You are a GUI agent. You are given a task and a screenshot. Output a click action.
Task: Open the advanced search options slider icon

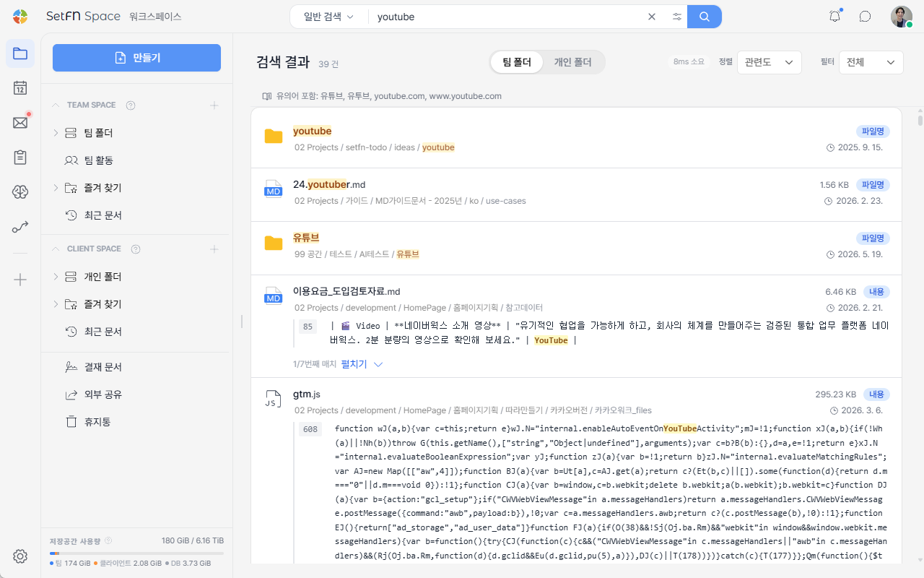click(x=676, y=17)
